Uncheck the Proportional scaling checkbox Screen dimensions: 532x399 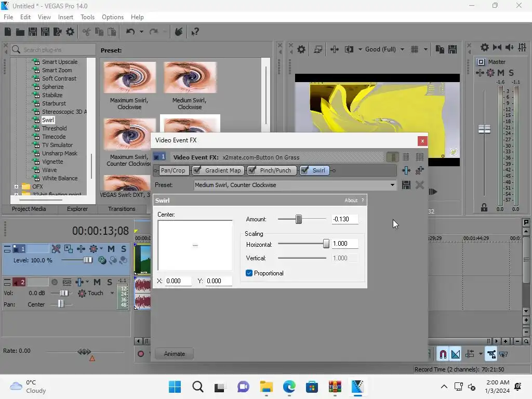tap(249, 273)
